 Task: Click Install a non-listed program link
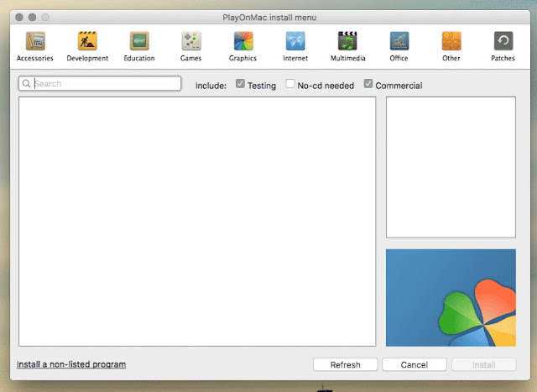pyautogui.click(x=71, y=364)
